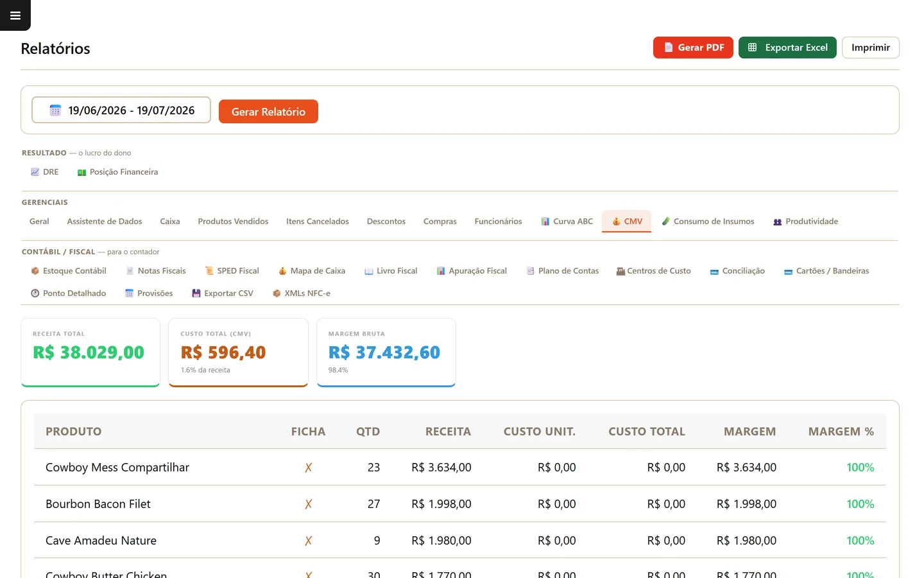Open the Produtividade report
The height and width of the screenshot is (578, 924).
pyautogui.click(x=805, y=222)
